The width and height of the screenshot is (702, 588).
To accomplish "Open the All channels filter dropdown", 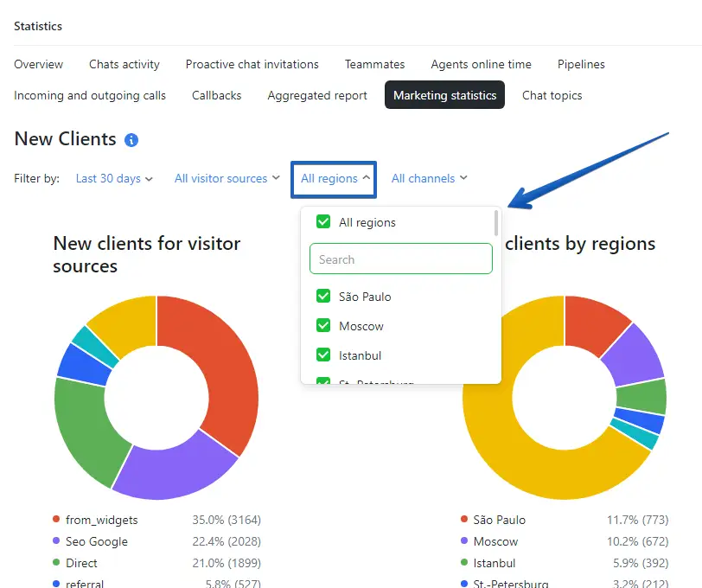I will pyautogui.click(x=429, y=178).
